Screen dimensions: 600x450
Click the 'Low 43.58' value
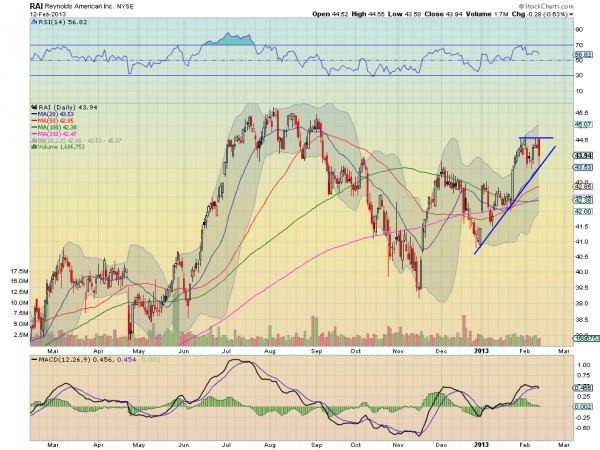pos(404,14)
